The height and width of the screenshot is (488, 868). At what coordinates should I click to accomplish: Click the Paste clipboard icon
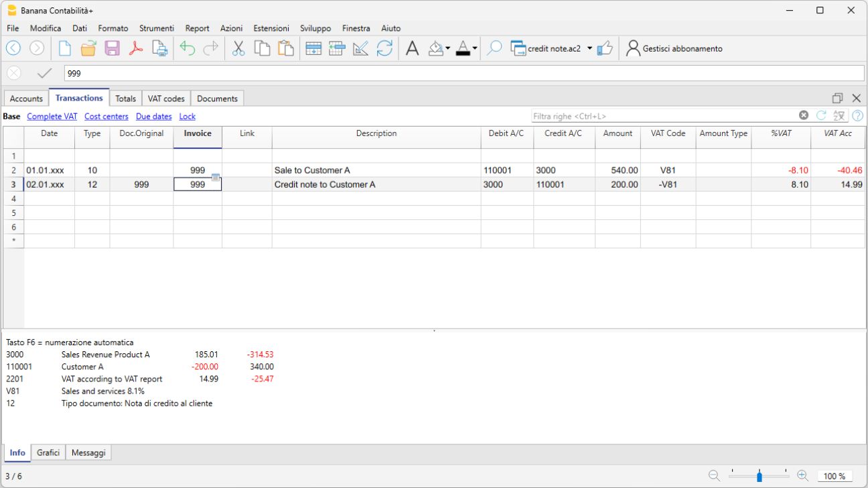click(x=286, y=48)
